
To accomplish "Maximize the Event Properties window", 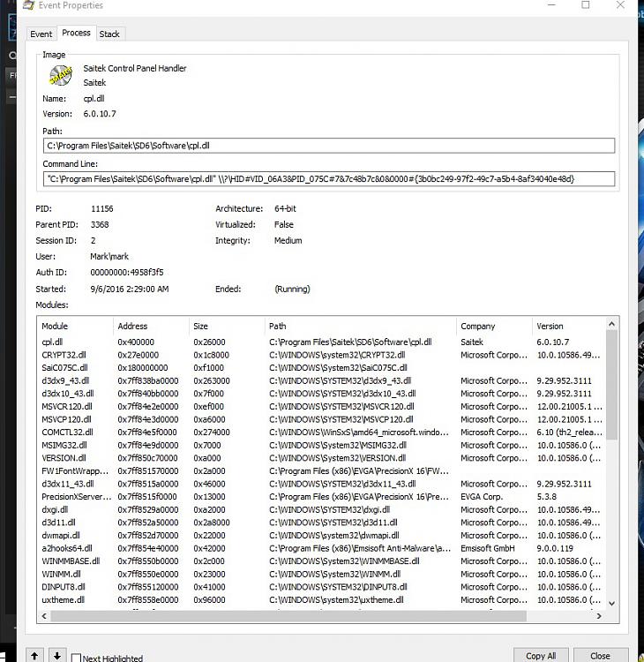I will (x=586, y=5).
